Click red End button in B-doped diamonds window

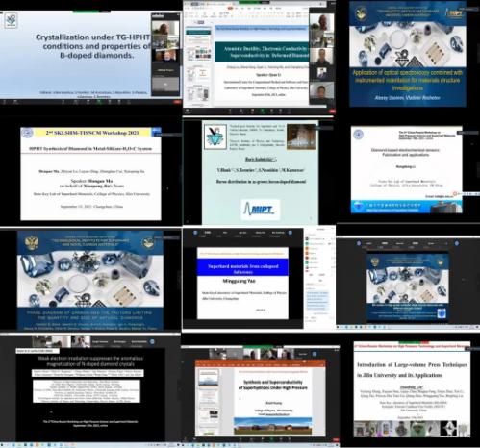tap(177, 102)
